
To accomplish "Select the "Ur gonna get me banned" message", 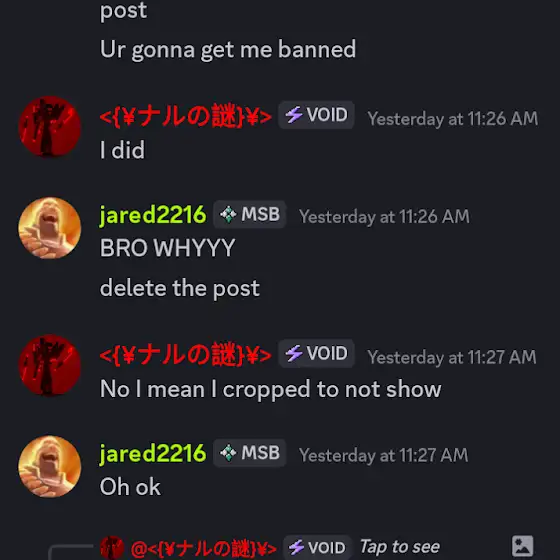I will coord(228,50).
